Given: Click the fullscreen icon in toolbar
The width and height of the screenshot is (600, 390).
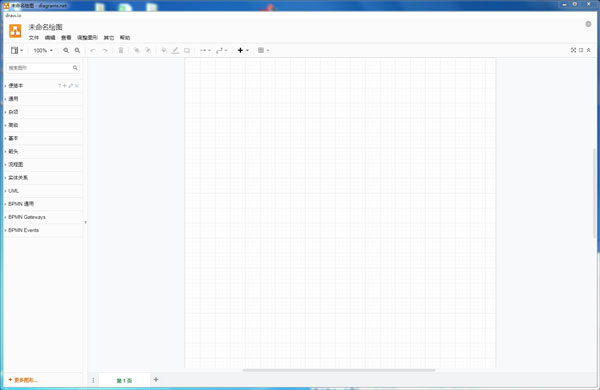Looking at the screenshot, I should point(573,50).
